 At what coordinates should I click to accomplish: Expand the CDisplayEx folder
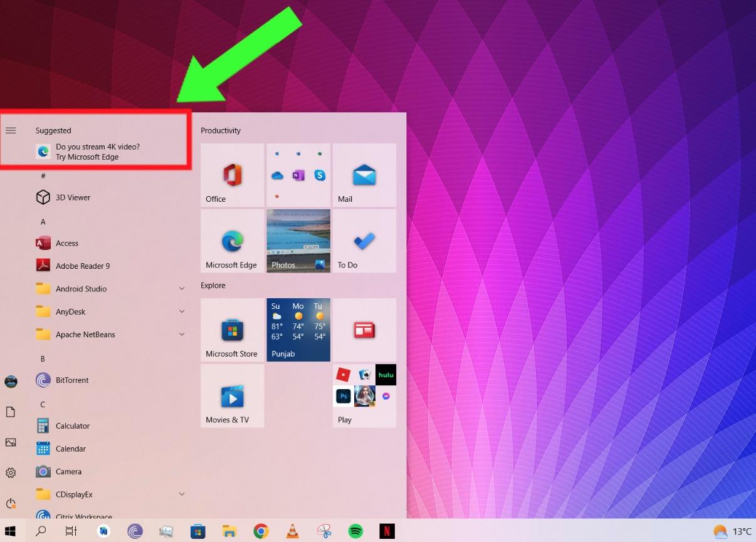[110, 494]
